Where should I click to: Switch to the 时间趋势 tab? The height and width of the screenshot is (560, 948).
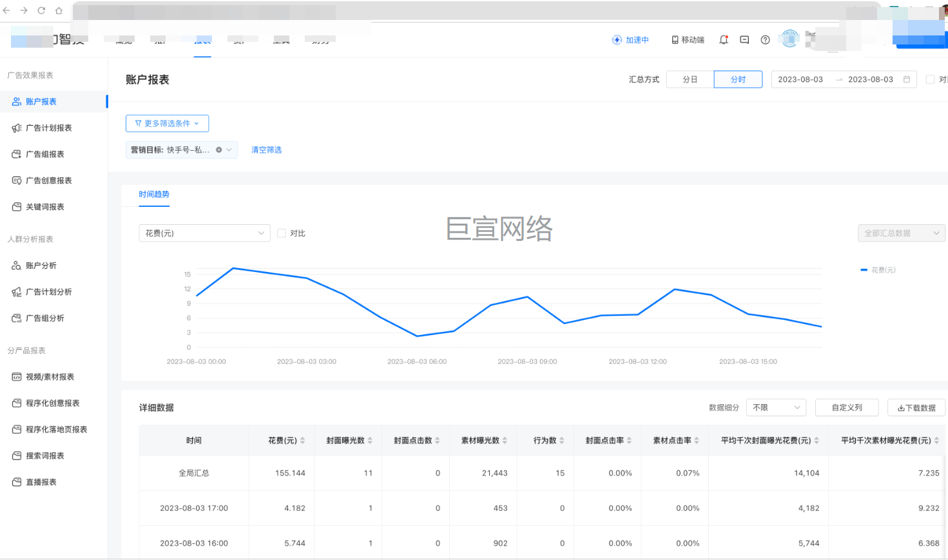154,195
